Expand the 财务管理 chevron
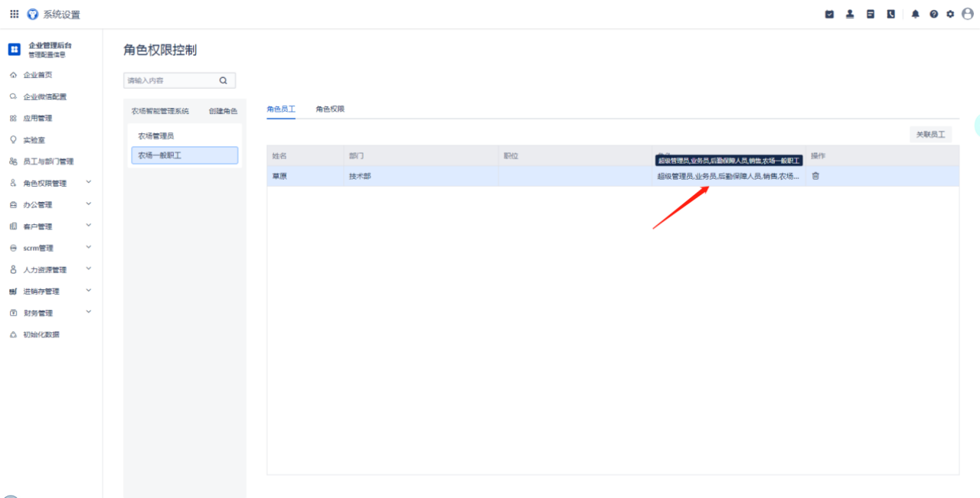 (x=89, y=311)
